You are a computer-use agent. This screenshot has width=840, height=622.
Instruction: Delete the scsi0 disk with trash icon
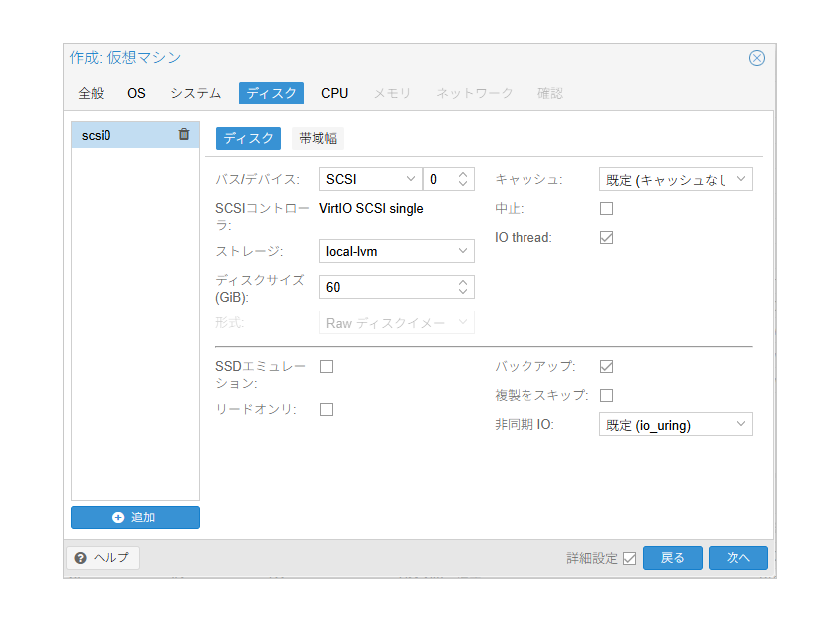point(184,135)
